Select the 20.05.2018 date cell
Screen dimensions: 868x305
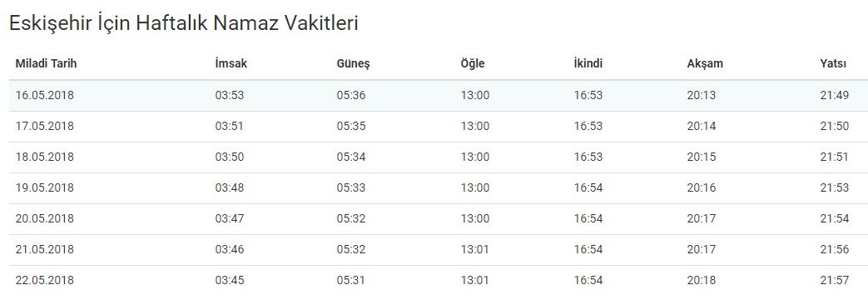pos(44,218)
